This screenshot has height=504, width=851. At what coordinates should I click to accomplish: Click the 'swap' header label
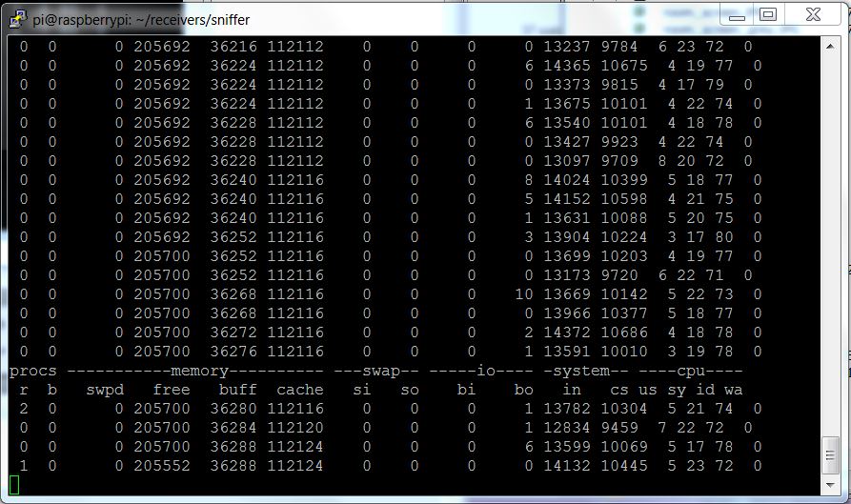(x=381, y=371)
